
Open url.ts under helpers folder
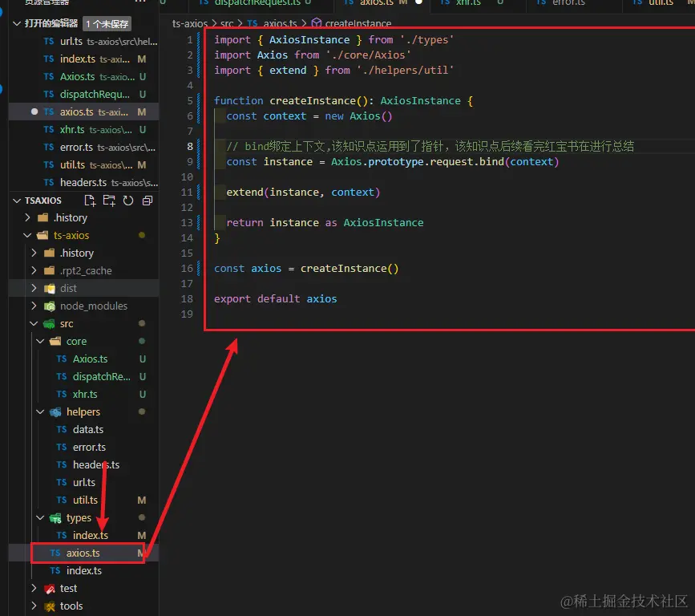(84, 482)
